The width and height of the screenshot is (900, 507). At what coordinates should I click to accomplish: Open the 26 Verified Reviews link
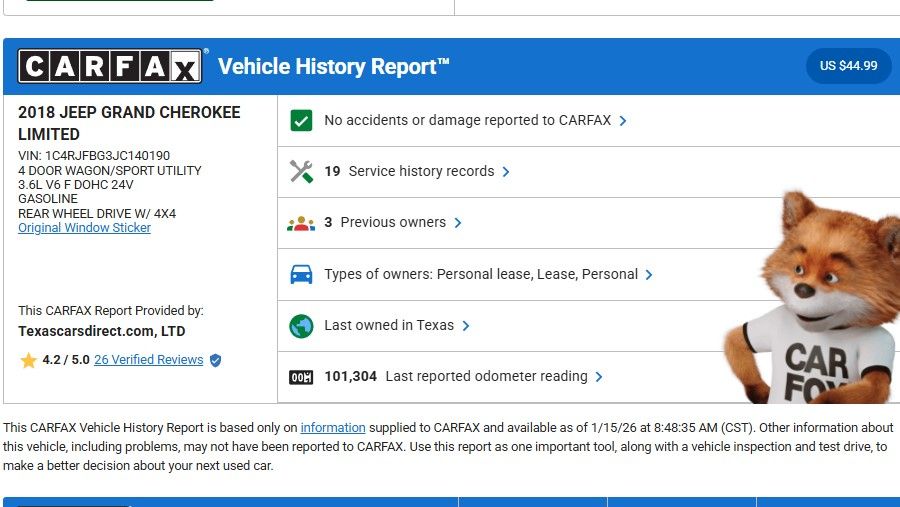pos(148,360)
